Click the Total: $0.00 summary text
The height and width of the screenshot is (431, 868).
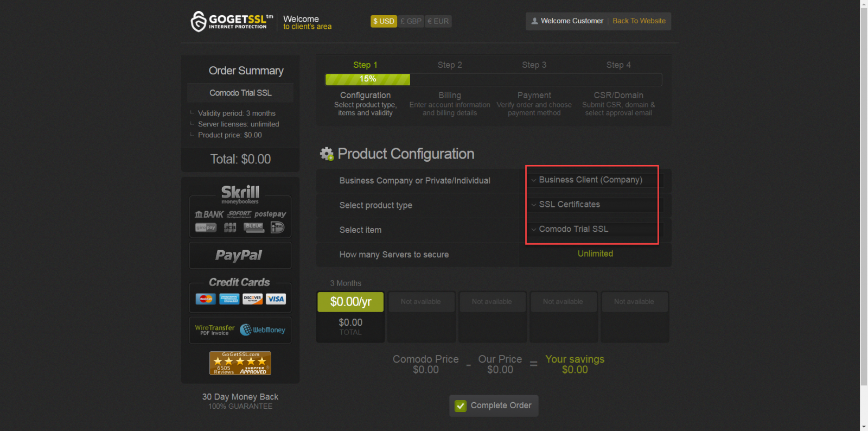[240, 160]
